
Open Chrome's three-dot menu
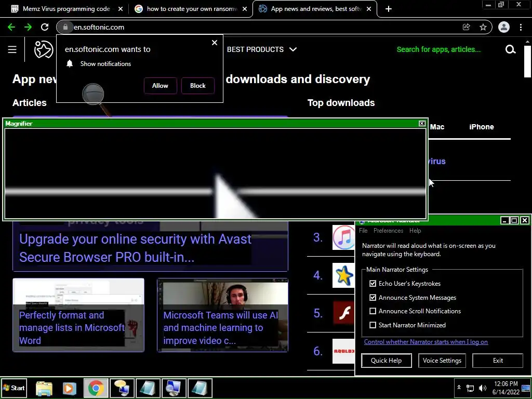point(521,27)
